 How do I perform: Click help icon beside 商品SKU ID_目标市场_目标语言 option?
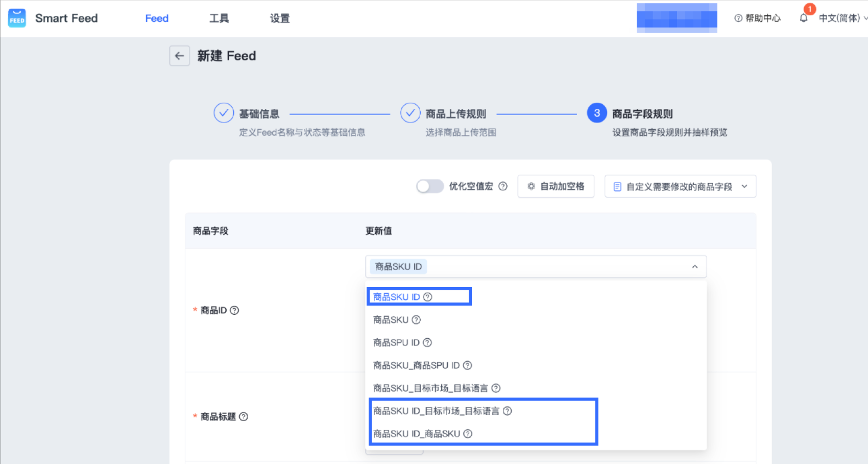pyautogui.click(x=507, y=411)
